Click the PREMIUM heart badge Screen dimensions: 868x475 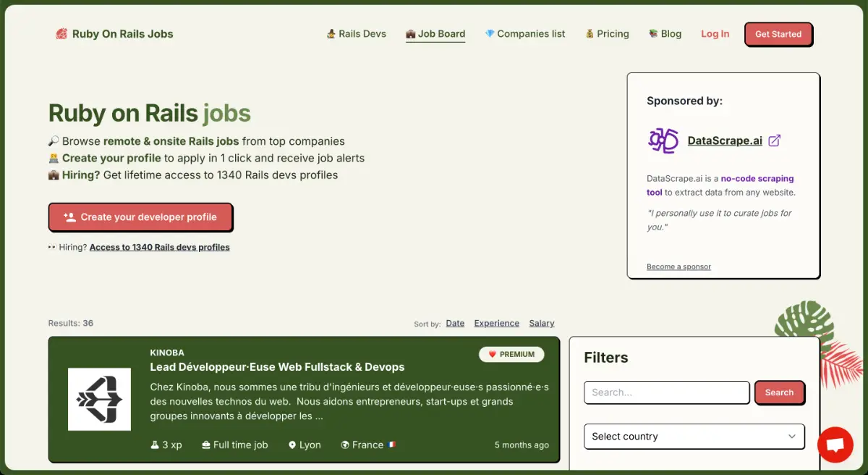coord(511,354)
